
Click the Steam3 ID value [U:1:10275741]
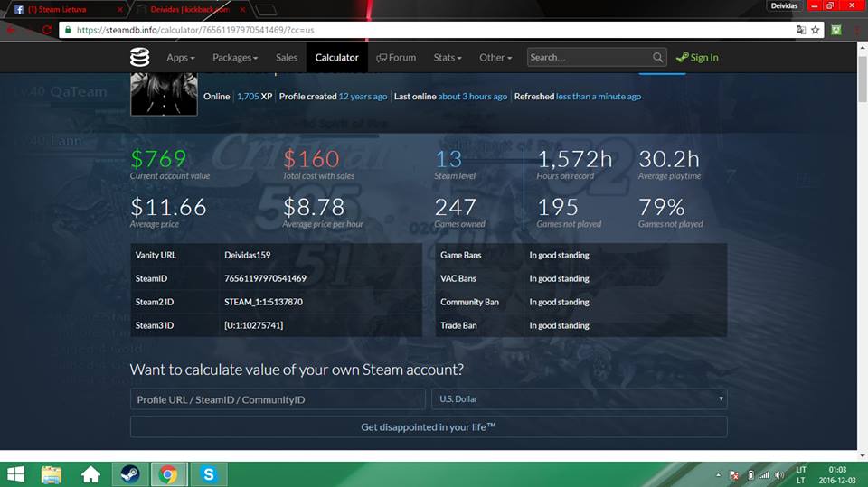(253, 325)
